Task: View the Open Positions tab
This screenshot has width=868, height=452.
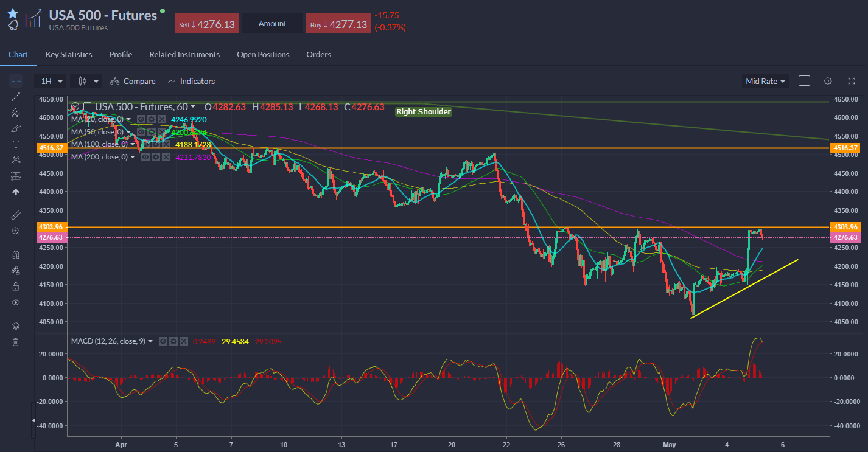Action: pos(263,54)
